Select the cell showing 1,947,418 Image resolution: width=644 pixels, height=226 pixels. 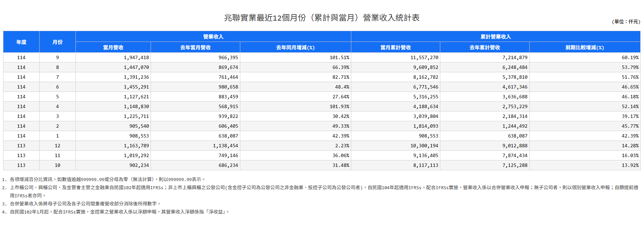pos(136,57)
